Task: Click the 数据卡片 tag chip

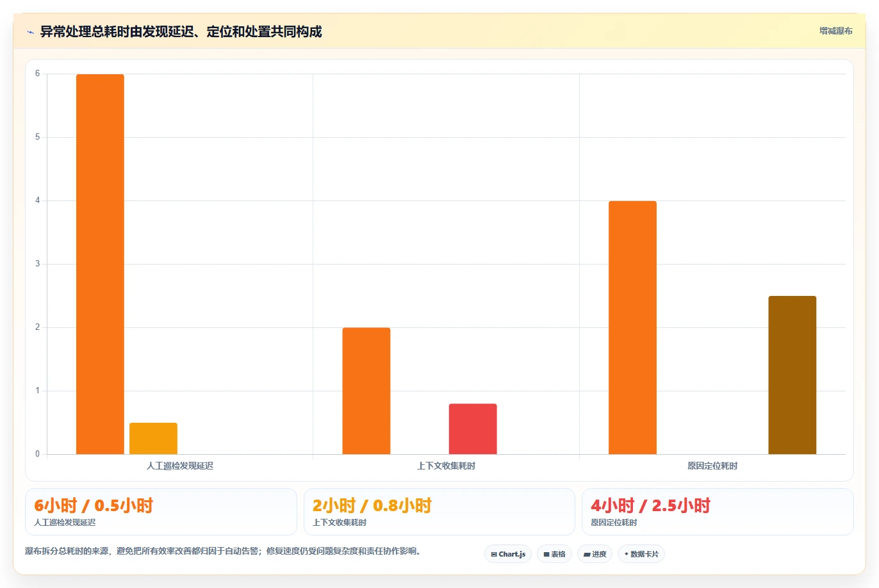Action: tap(641, 554)
